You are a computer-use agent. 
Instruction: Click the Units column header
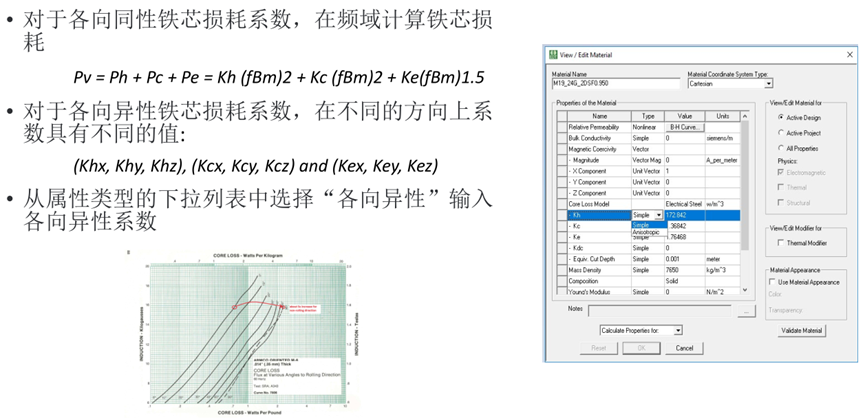(722, 116)
